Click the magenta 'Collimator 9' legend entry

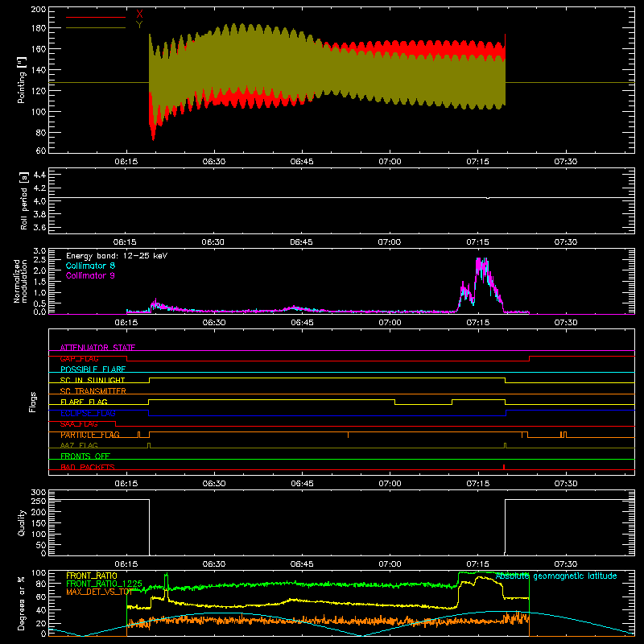(x=90, y=275)
